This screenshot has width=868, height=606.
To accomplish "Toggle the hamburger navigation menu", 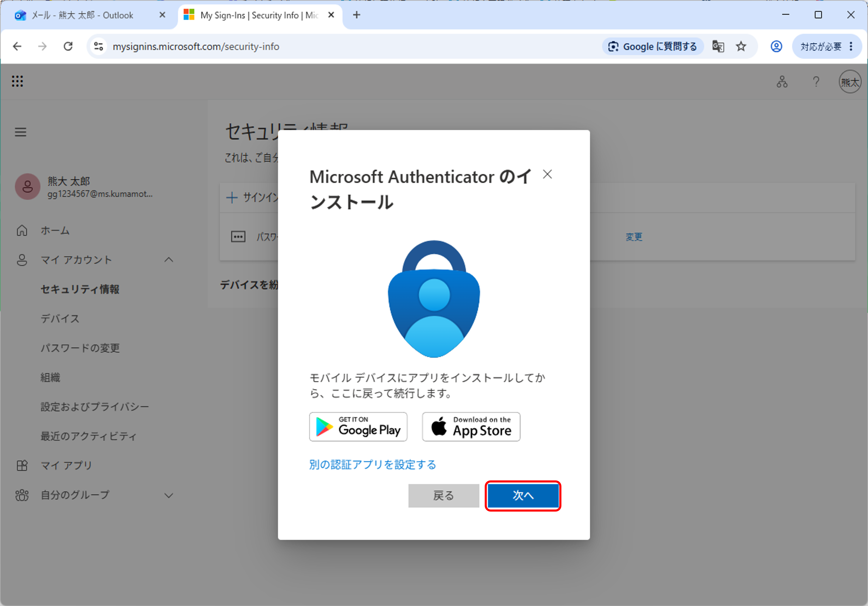I will coord(20,132).
